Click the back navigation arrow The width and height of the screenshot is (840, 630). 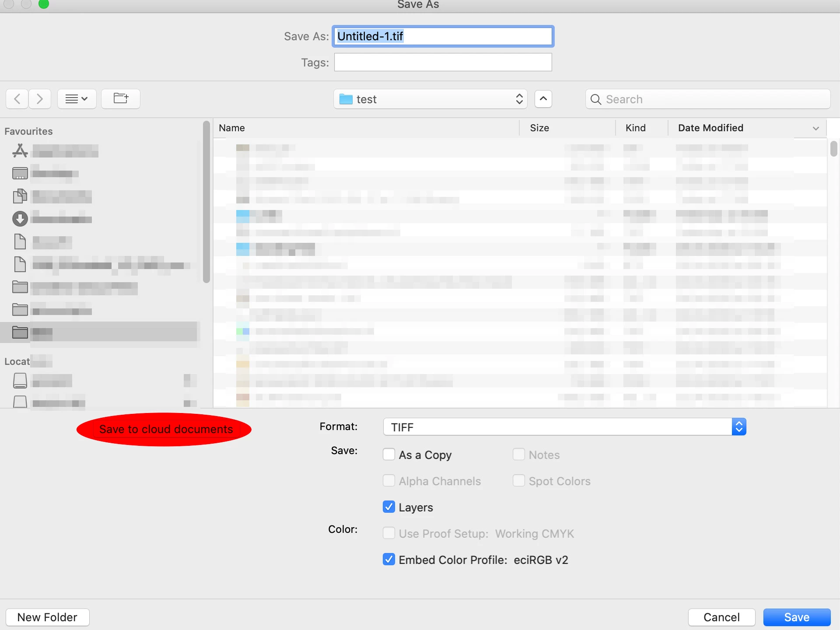17,99
